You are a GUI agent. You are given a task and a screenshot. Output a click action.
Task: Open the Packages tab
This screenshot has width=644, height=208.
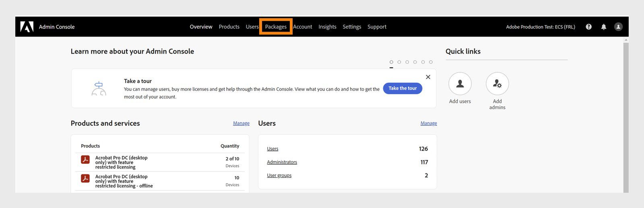pos(276,27)
